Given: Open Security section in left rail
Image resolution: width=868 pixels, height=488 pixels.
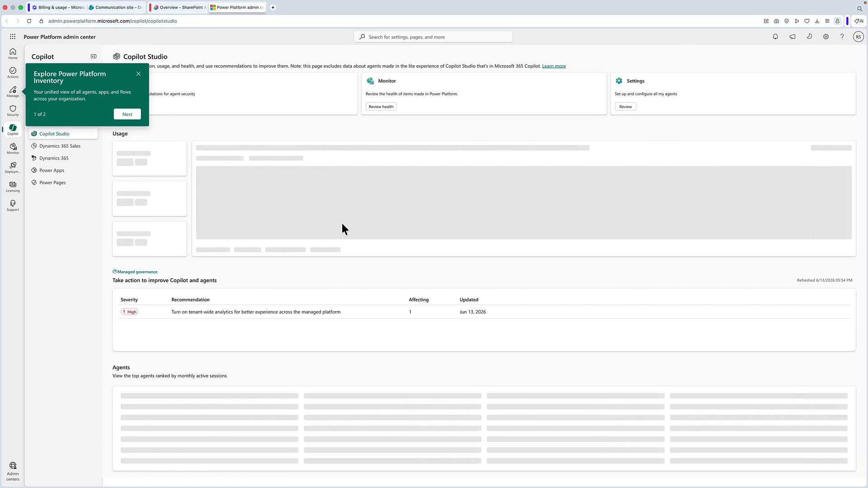Looking at the screenshot, I should pos(13,111).
